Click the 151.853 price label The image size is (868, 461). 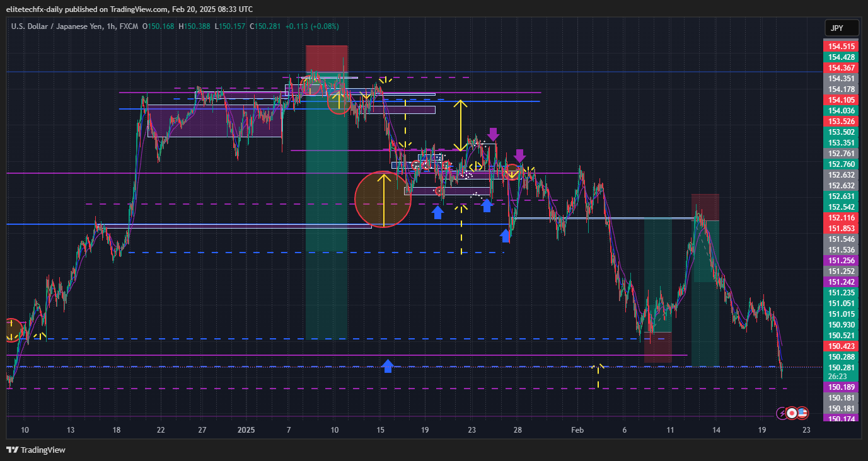coord(842,229)
